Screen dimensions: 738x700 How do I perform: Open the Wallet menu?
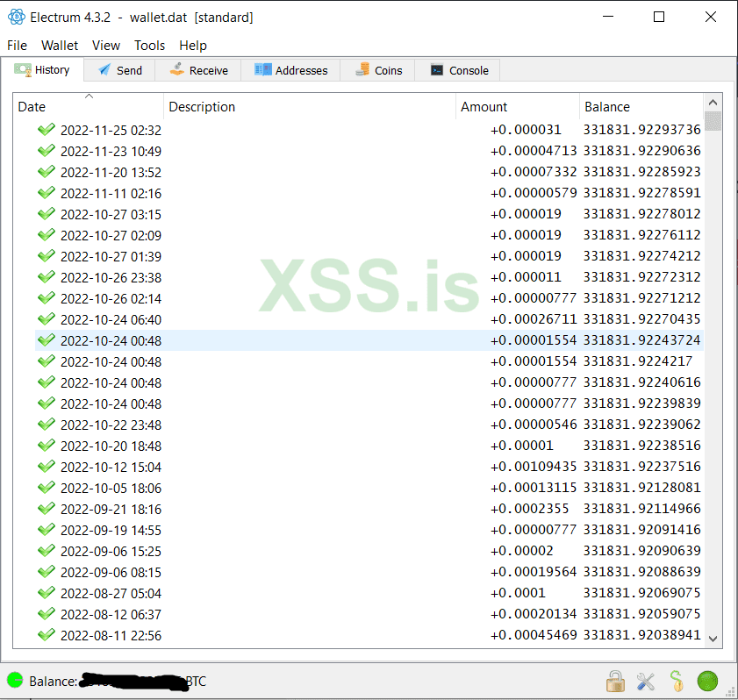(x=60, y=46)
